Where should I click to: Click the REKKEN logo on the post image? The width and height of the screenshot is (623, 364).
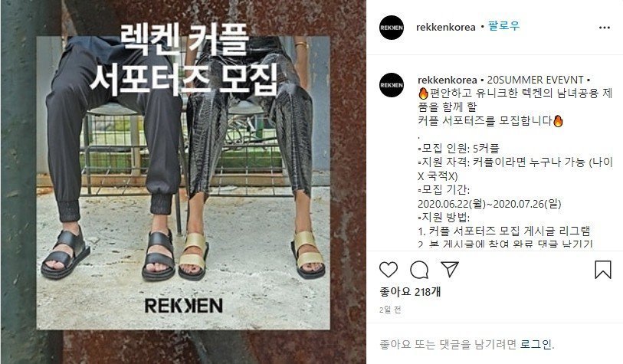tap(184, 306)
